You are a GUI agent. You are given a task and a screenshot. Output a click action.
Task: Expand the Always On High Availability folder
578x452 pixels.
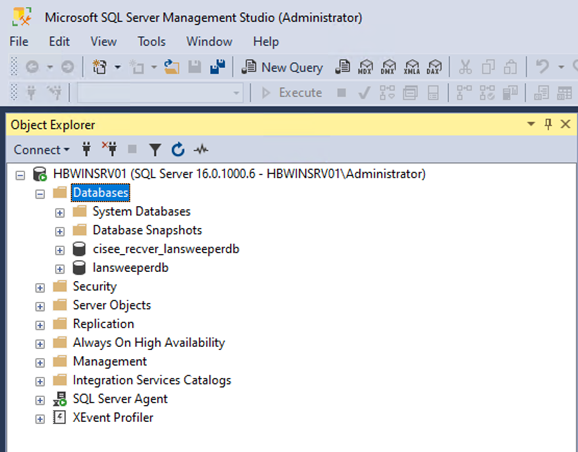coord(40,344)
